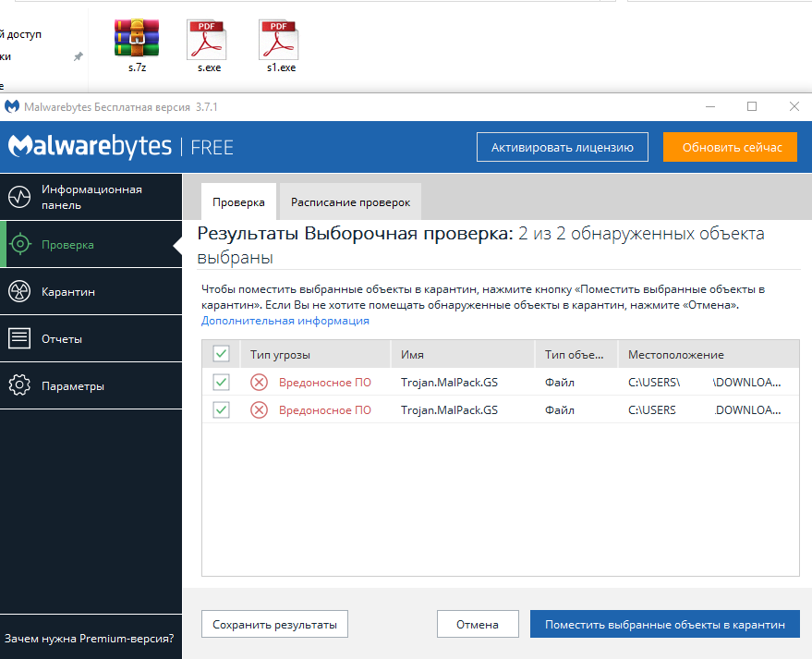Click the second row's Файл cell
This screenshot has width=812, height=659.
pyautogui.click(x=559, y=410)
